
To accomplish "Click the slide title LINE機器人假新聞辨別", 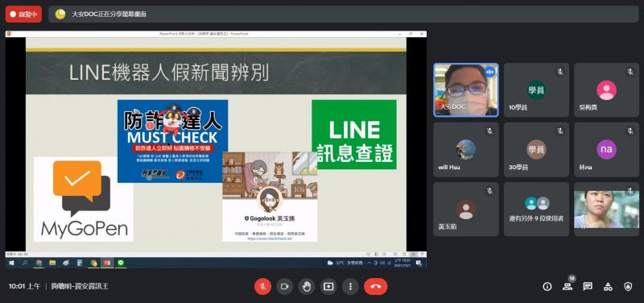I will 169,73.
